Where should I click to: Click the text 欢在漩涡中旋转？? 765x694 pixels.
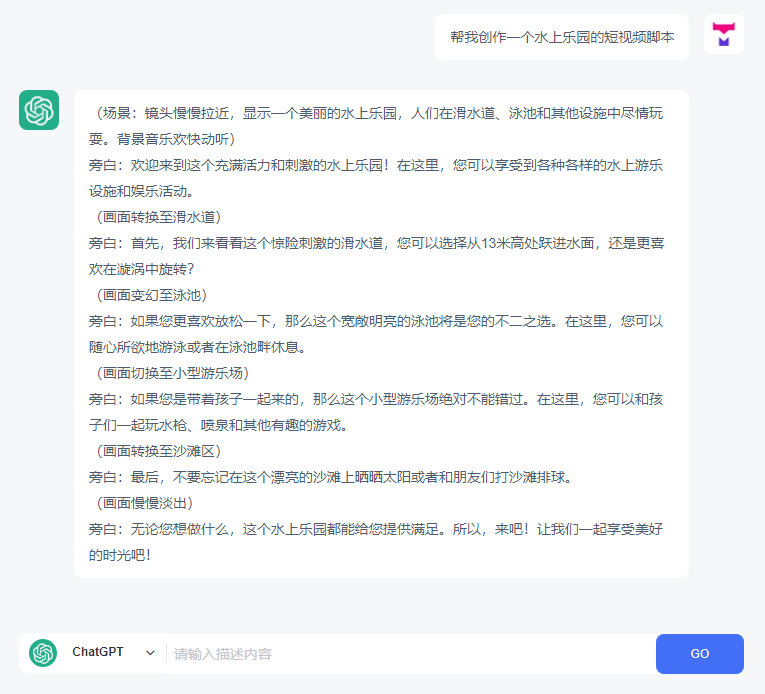pos(141,269)
